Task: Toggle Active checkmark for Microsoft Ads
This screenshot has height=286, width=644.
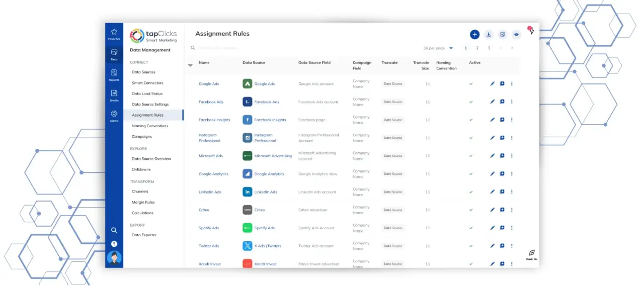Action: (x=471, y=156)
